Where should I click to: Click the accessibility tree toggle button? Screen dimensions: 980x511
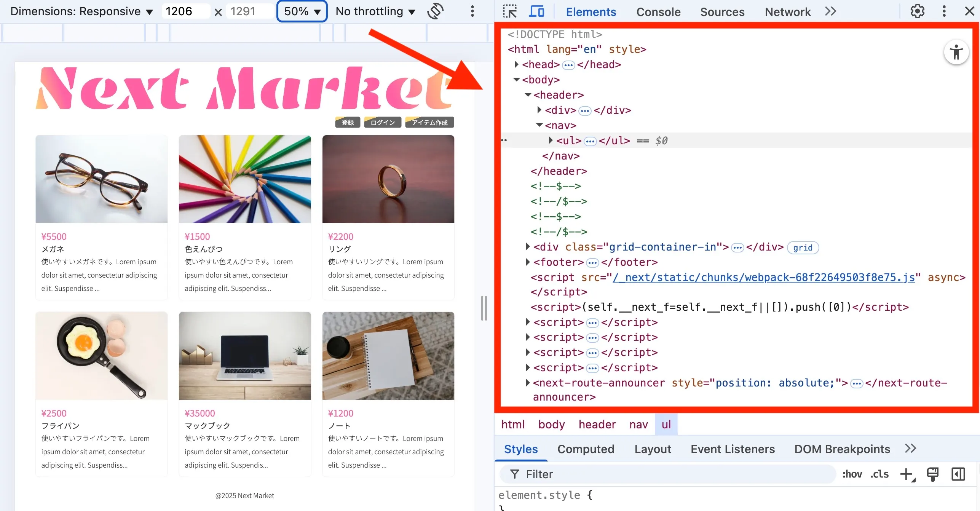[x=956, y=52]
